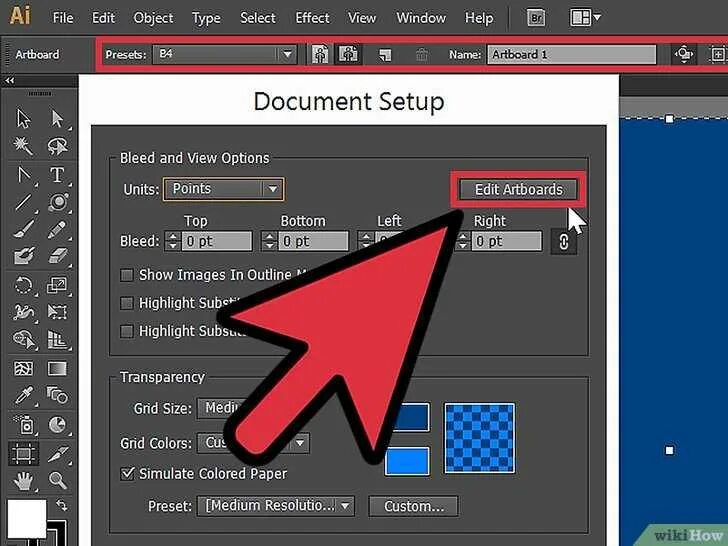Screen dimensions: 728x546
Task: Select the Eraser tool
Action: pos(57,256)
